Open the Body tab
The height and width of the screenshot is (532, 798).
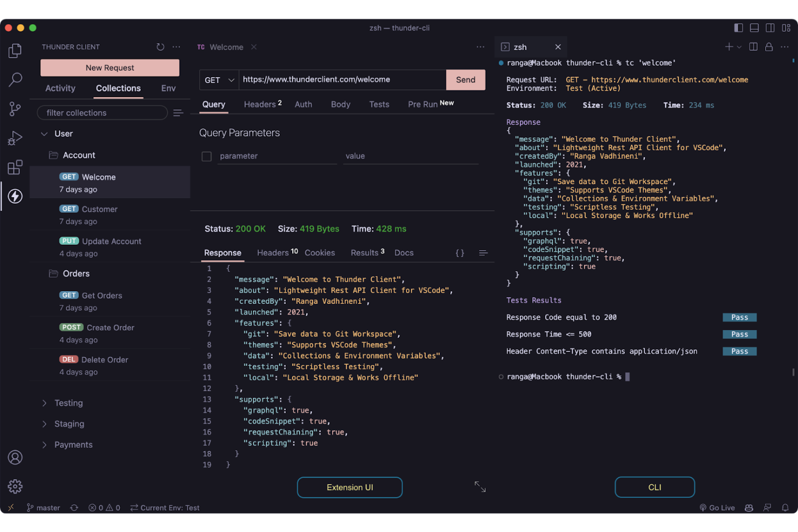[341, 104]
